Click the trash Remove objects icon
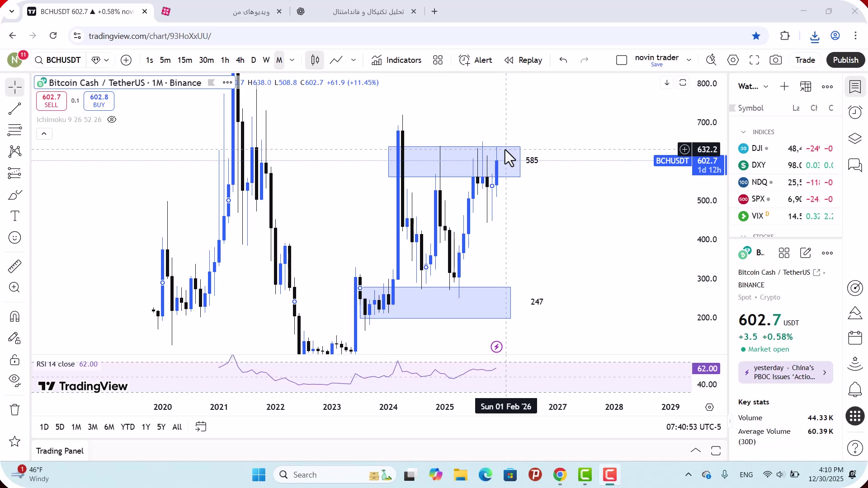This screenshot has height=488, width=868. pyautogui.click(x=14, y=409)
